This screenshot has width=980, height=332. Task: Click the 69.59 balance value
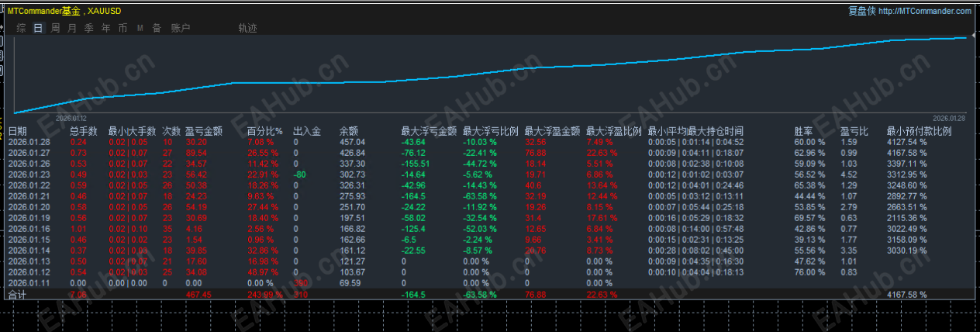coord(350,283)
